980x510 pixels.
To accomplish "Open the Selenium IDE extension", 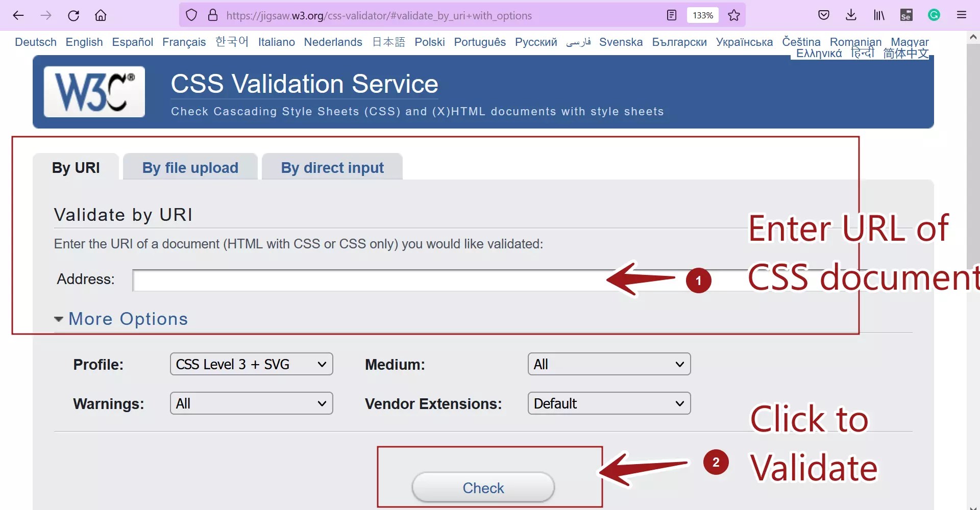I will 906,15.
